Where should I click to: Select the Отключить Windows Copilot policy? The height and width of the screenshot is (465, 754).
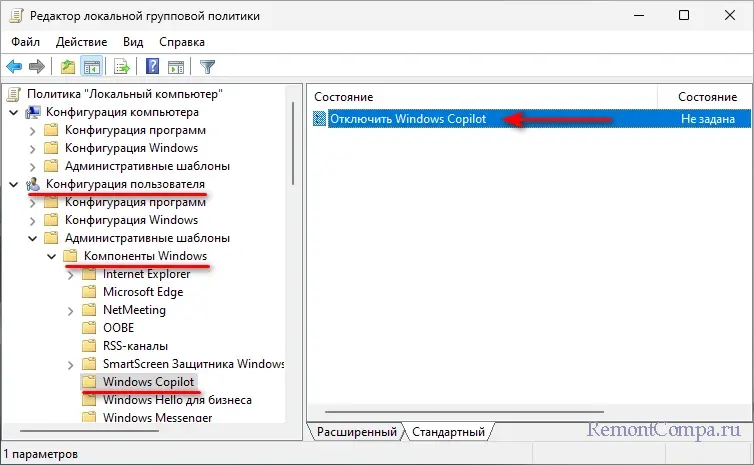410,119
